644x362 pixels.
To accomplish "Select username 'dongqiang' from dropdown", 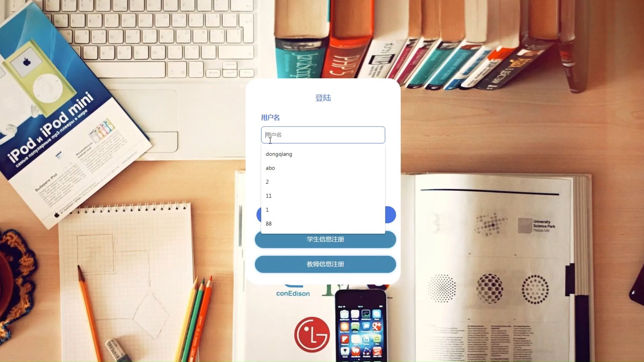I will 279,154.
